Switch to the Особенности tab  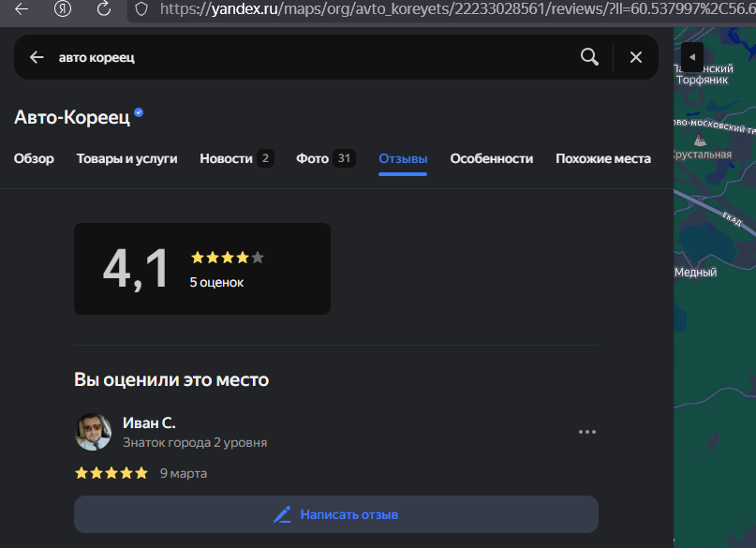pos(491,158)
